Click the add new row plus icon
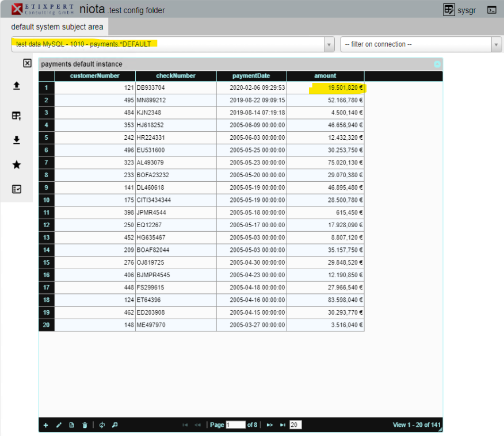 [x=45, y=425]
